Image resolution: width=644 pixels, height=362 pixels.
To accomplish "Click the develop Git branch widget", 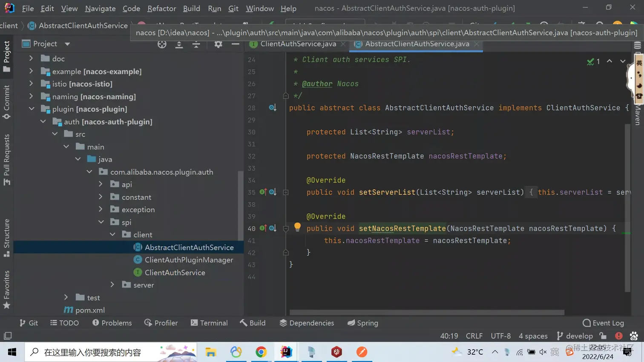I will coord(575,336).
